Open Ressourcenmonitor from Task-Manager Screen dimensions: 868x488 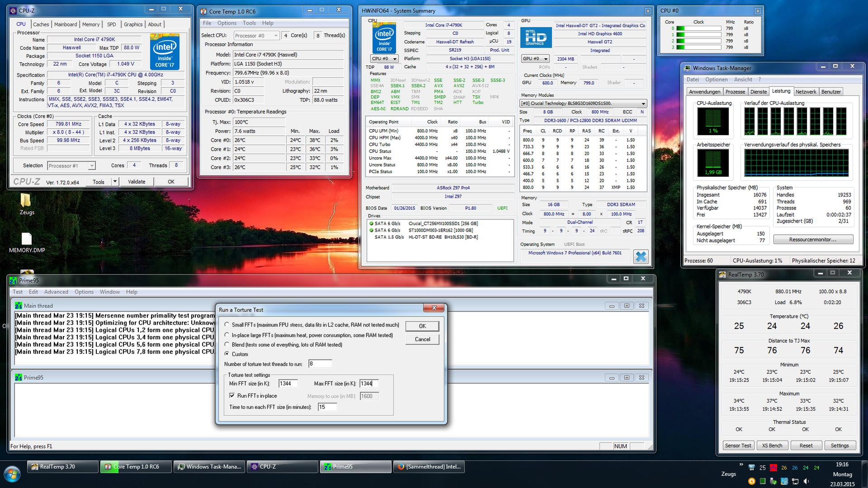coord(813,239)
